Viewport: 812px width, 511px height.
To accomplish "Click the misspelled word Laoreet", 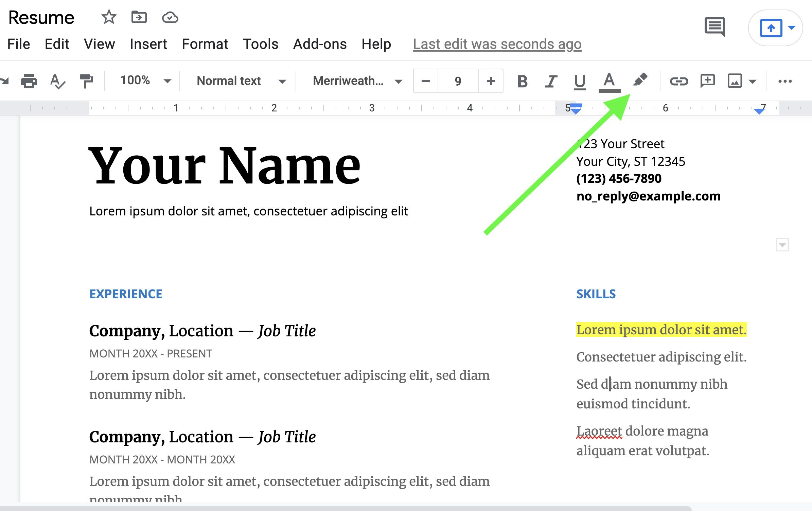I will click(x=599, y=431).
